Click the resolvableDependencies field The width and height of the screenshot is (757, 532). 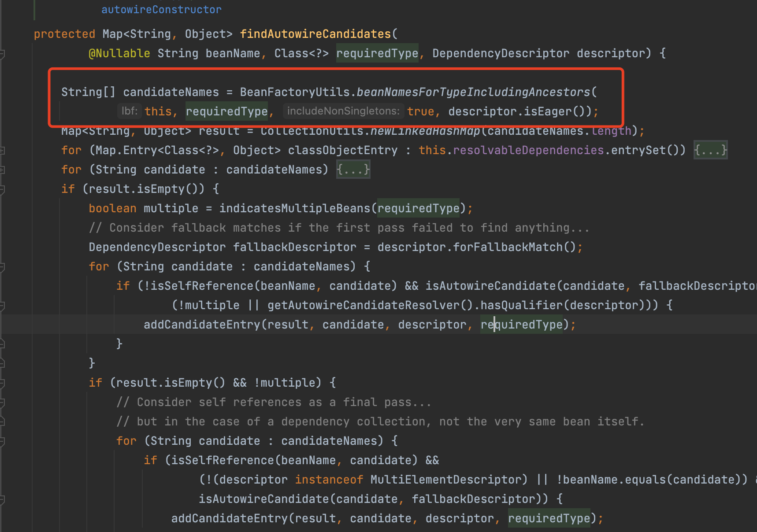tap(528, 150)
